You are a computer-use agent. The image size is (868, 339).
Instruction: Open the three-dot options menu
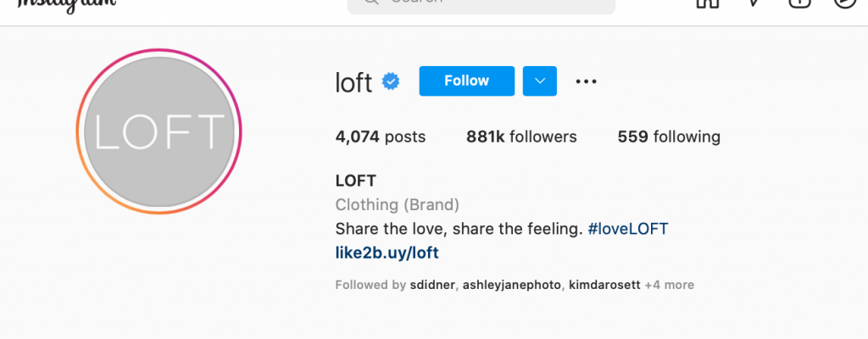pos(587,81)
